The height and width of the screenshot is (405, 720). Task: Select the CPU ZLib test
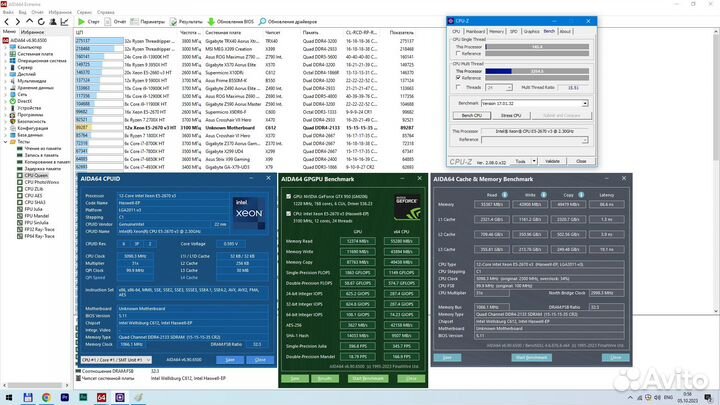pyautogui.click(x=34, y=189)
